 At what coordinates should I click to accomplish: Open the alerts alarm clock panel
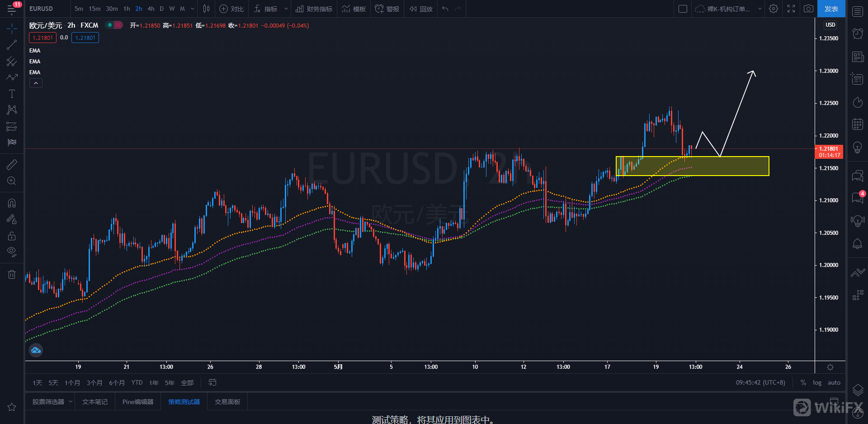[857, 33]
